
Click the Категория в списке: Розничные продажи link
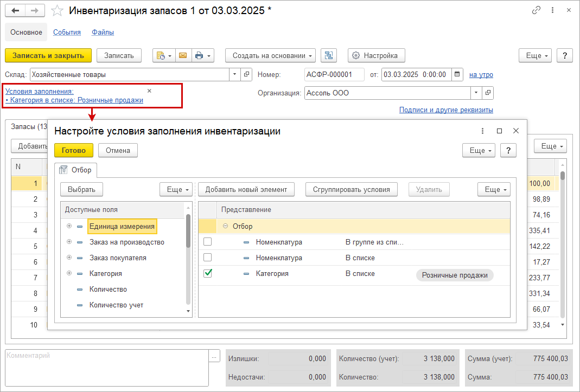coord(74,100)
